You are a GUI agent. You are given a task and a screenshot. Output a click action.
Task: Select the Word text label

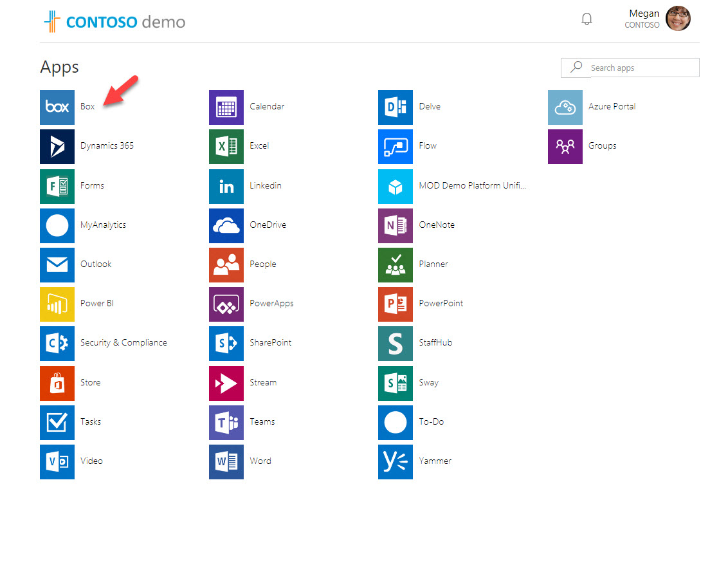tap(260, 461)
